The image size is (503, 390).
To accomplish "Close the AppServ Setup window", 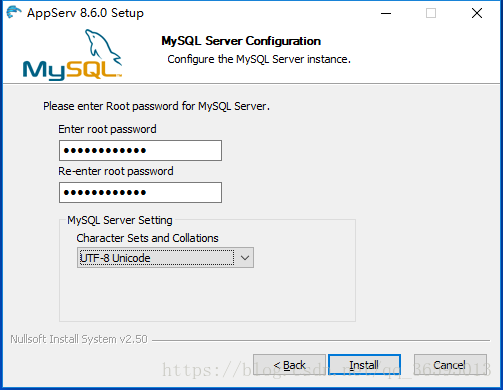I will tap(477, 13).
